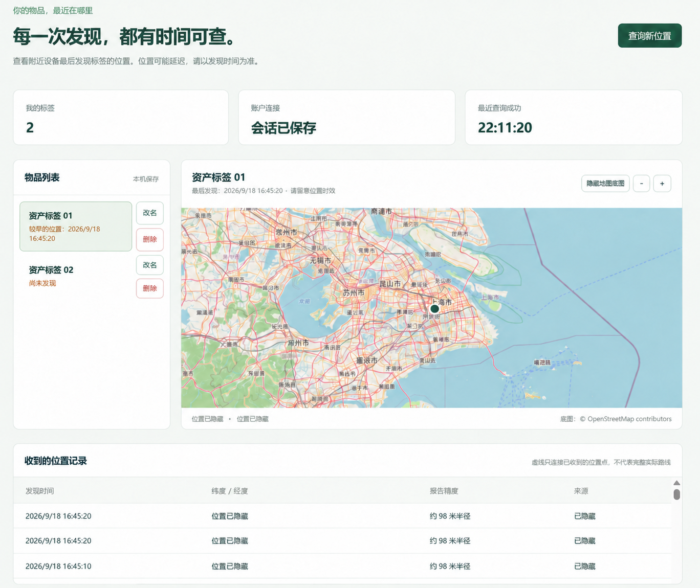Click the 我的标签 count card
This screenshot has height=588, width=700.
121,118
